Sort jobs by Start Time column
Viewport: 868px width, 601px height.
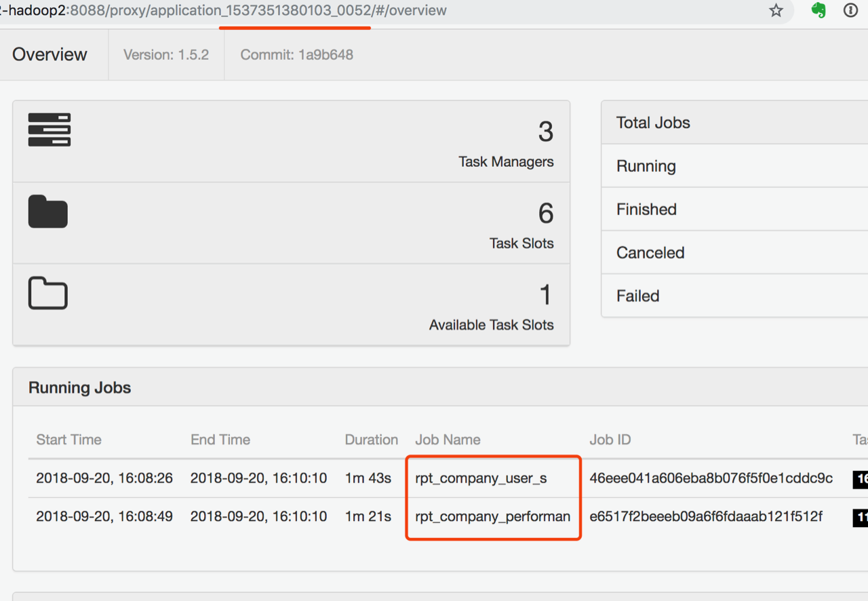coord(68,440)
